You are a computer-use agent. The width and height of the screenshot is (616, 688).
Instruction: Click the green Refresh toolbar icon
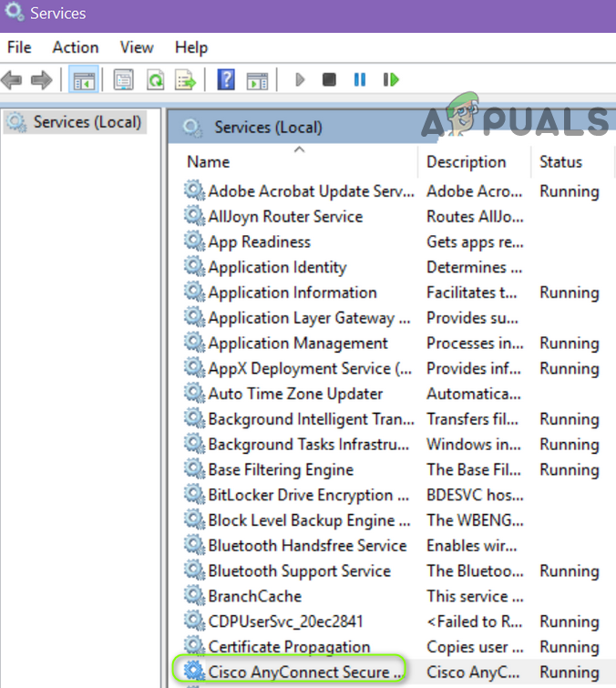click(156, 80)
